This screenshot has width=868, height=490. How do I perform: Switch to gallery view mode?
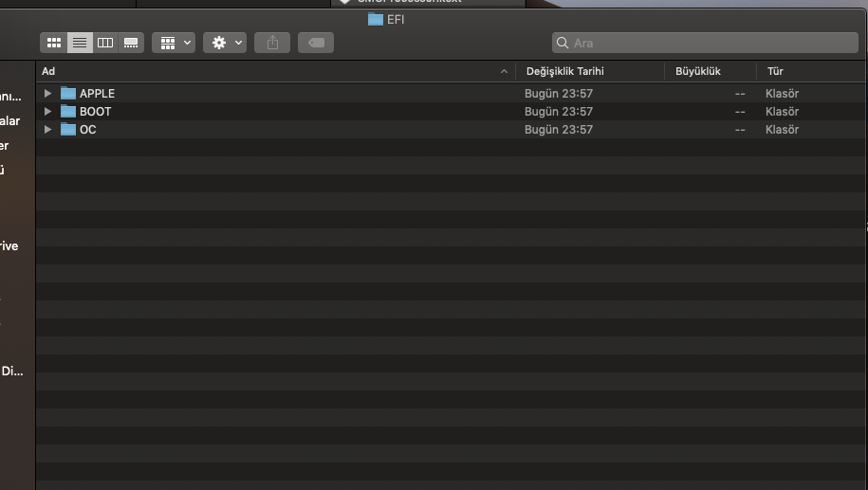click(131, 43)
